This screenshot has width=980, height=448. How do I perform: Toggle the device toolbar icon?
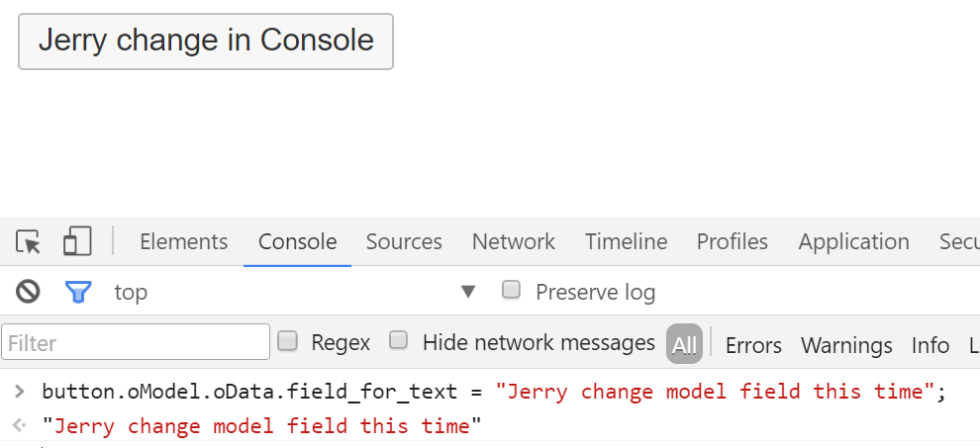click(77, 241)
